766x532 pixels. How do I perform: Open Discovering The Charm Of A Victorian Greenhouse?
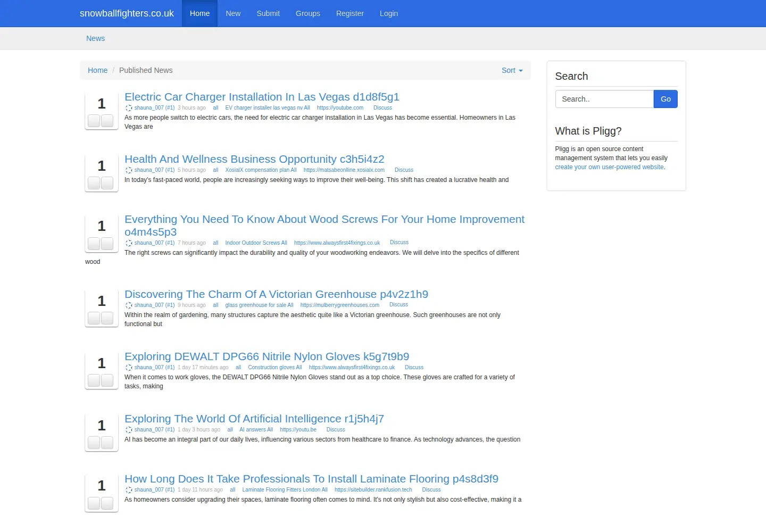276,294
